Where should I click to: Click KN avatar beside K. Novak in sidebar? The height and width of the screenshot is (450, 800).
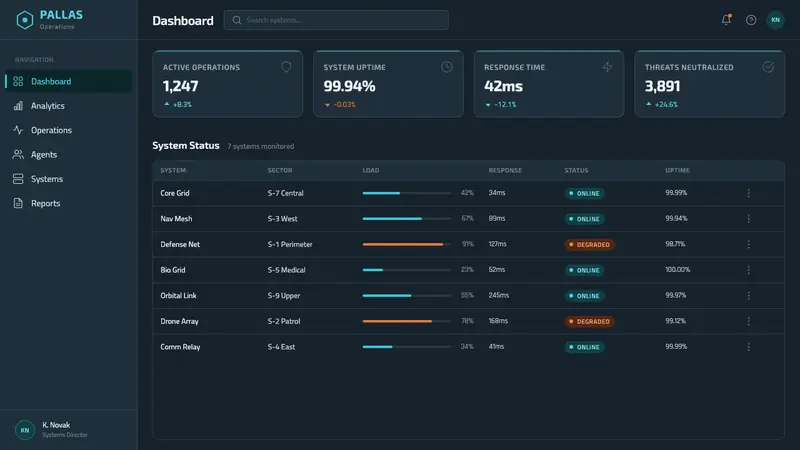point(24,430)
